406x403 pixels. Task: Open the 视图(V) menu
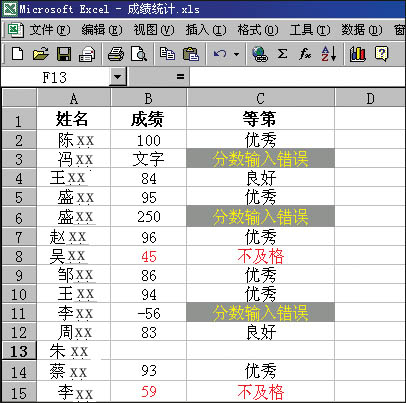(154, 30)
